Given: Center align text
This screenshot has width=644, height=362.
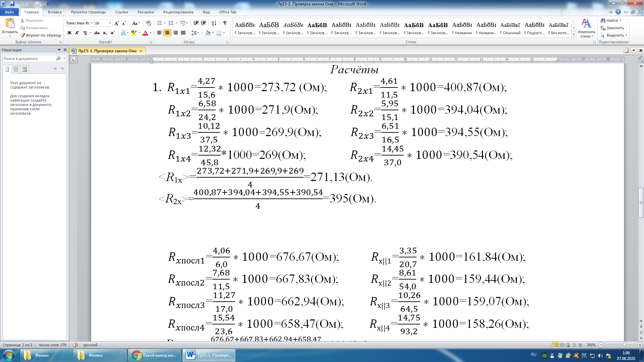Looking at the screenshot, I should coord(167,33).
